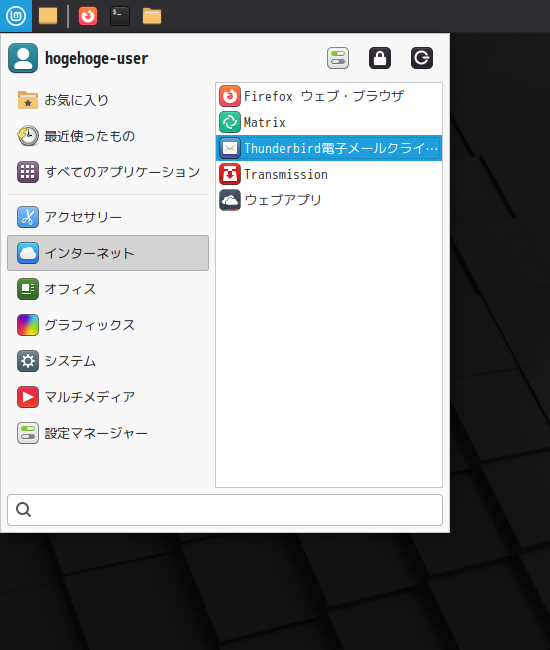Screen dimensions: 550x650
Task: Open the 設定マネージャー category
Action: (x=108, y=433)
